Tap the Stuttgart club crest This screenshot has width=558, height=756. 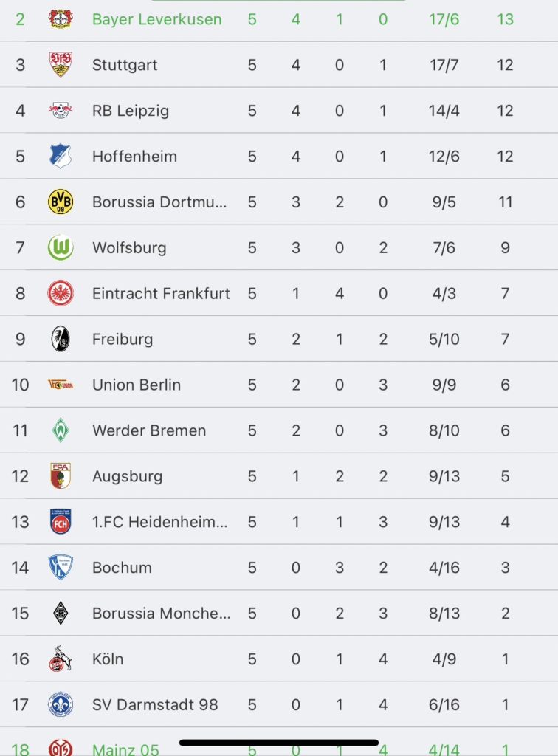point(61,65)
